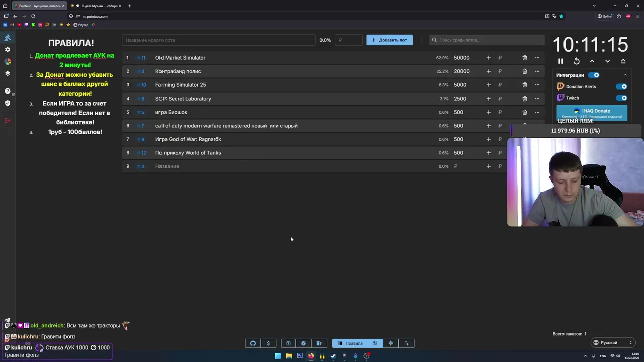The width and height of the screenshot is (644, 362).
Task: Toggle the percent icon in bottom toolbar
Action: pos(375,343)
